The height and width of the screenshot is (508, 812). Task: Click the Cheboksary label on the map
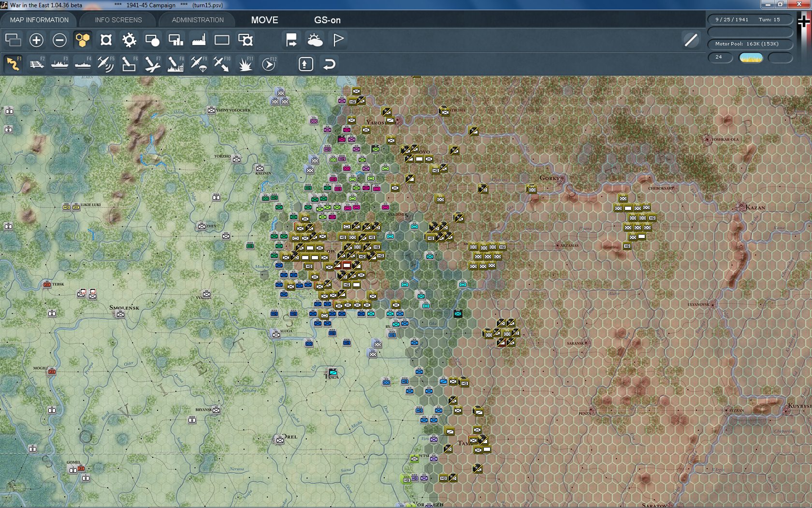click(661, 188)
